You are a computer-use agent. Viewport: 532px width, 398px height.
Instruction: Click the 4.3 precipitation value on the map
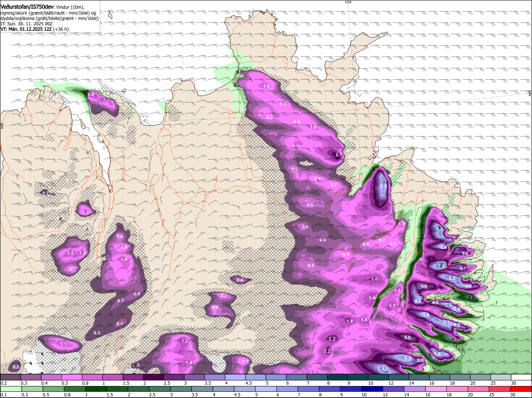435,303
